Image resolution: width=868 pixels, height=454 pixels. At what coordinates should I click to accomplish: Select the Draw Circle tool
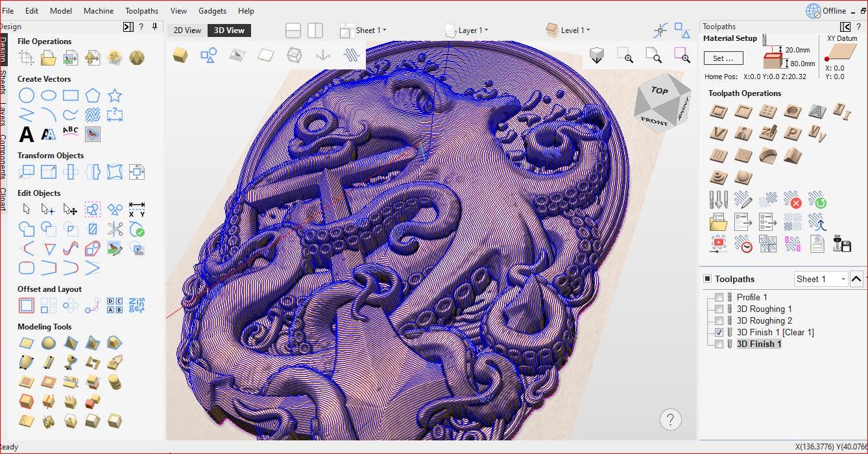click(x=27, y=96)
